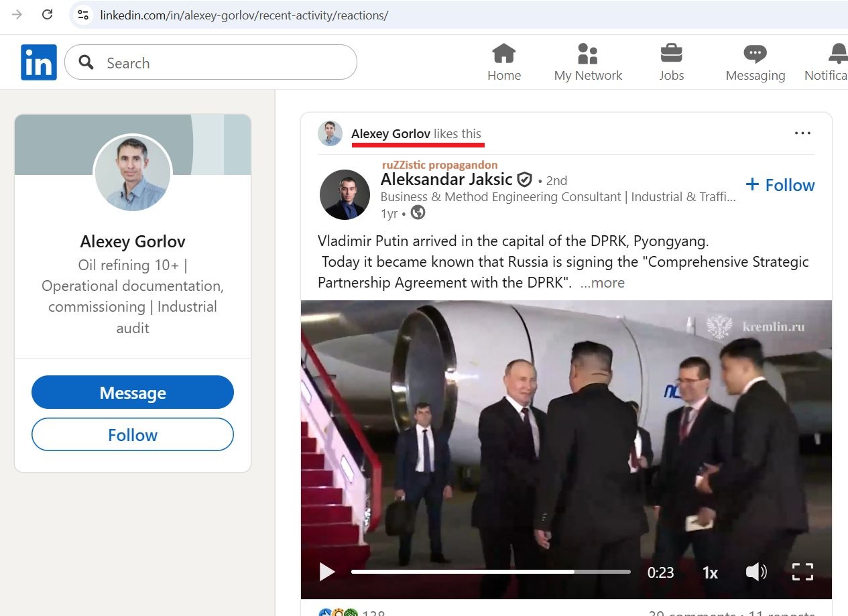Message Alexey Gorlov
Image resolution: width=848 pixels, height=616 pixels.
click(x=133, y=393)
